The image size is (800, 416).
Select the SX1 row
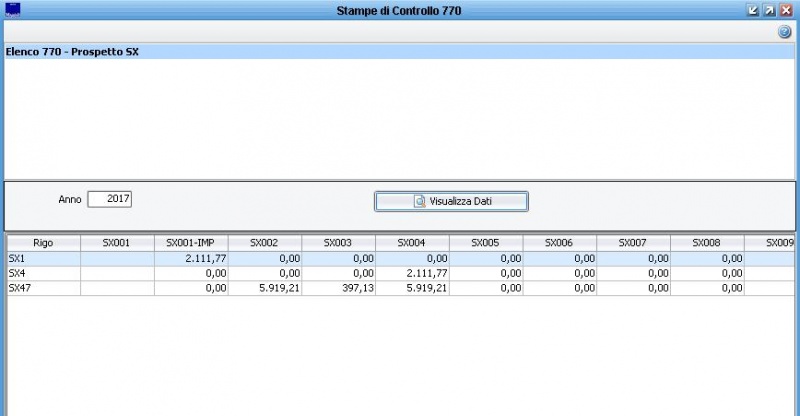pos(43,258)
